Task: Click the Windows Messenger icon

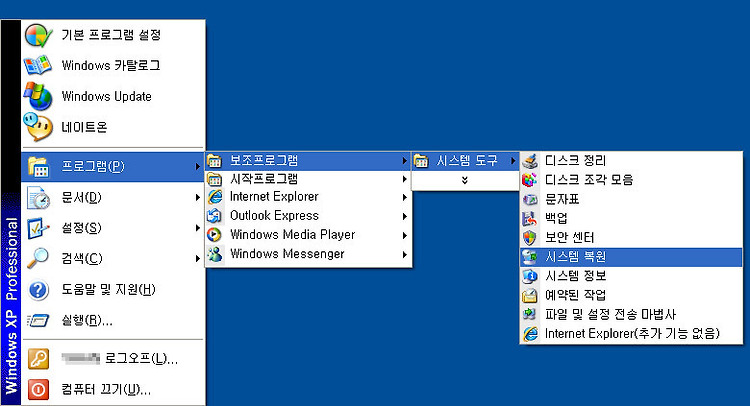Action: [x=214, y=254]
